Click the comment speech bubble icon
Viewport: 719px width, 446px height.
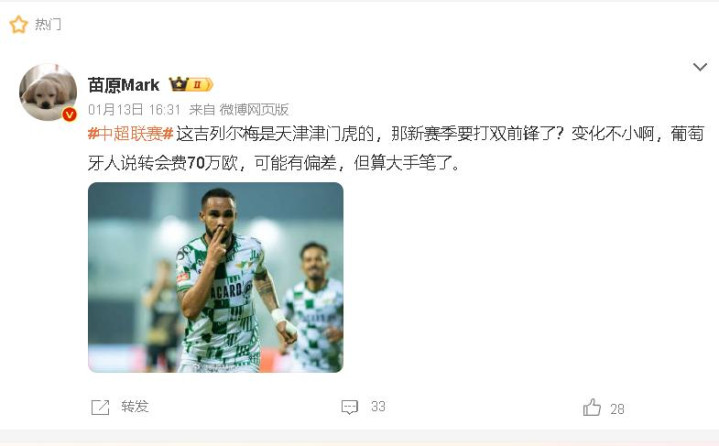click(x=349, y=407)
